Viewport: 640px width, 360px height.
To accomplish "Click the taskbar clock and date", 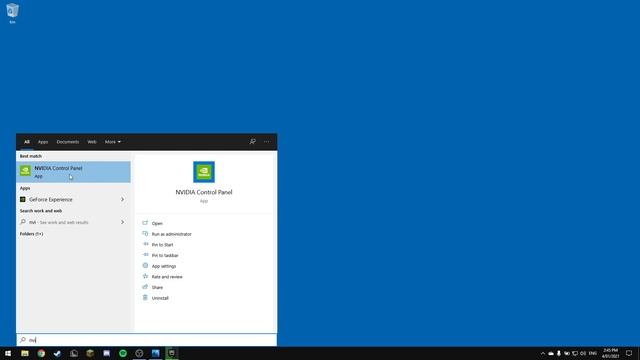I will (610, 353).
